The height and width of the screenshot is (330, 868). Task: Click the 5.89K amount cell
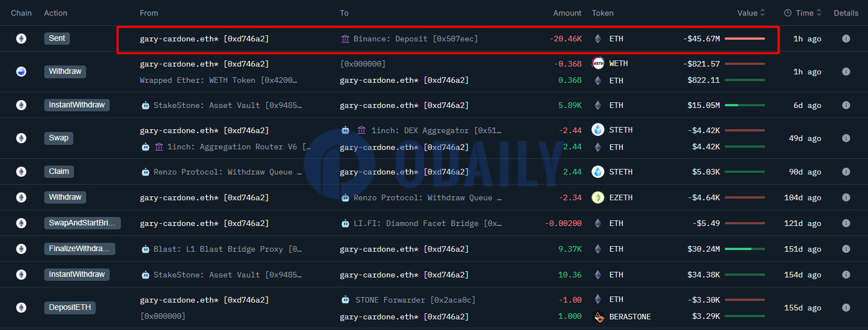tap(570, 105)
